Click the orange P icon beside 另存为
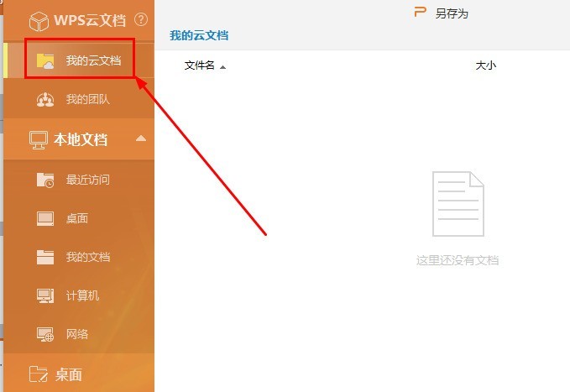 pos(420,13)
